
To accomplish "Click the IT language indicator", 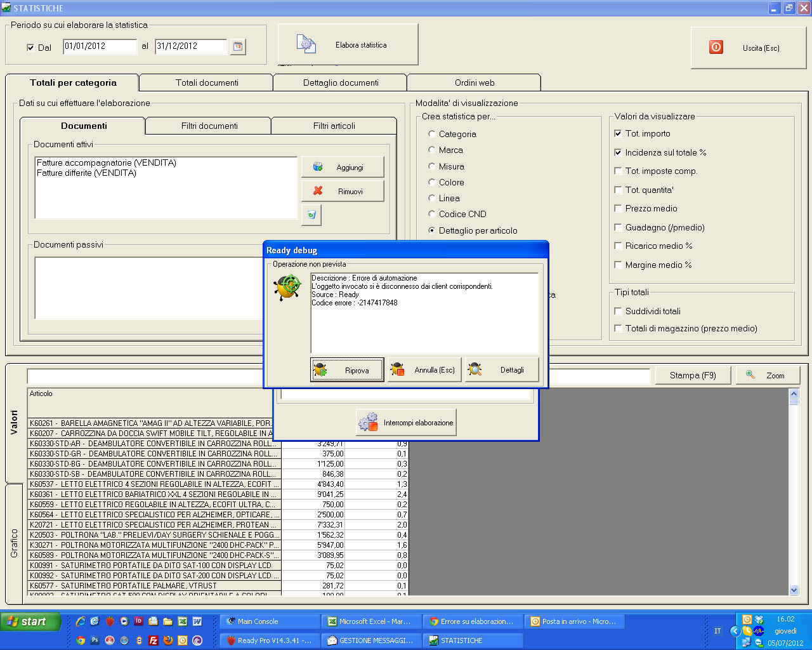I will (x=717, y=631).
